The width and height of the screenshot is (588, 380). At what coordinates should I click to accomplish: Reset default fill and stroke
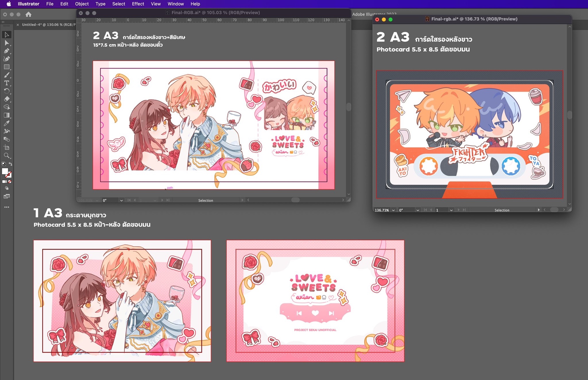pos(4,164)
